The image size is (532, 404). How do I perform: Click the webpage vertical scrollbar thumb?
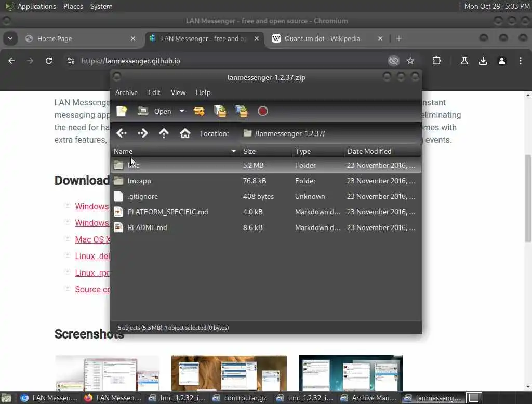pos(528,198)
